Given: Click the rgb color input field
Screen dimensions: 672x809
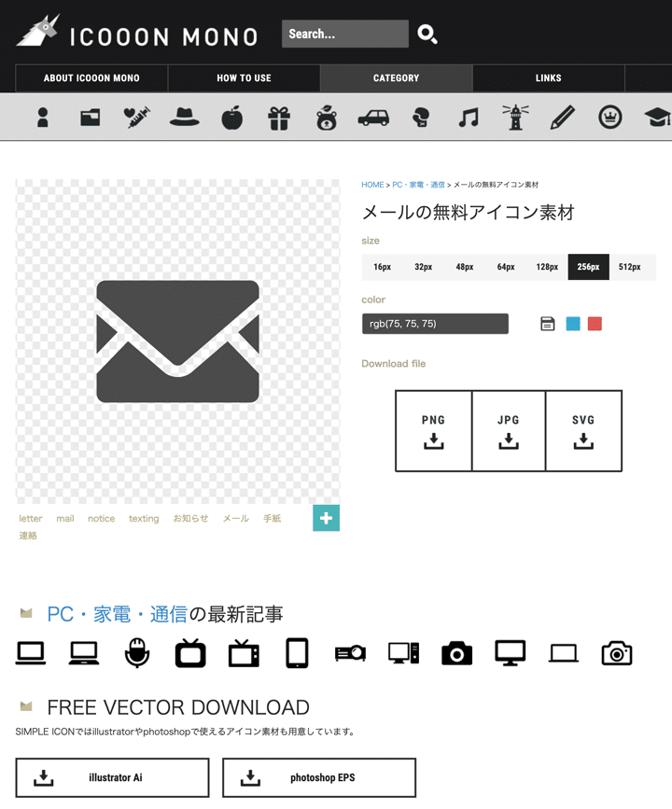Looking at the screenshot, I should 435,324.
